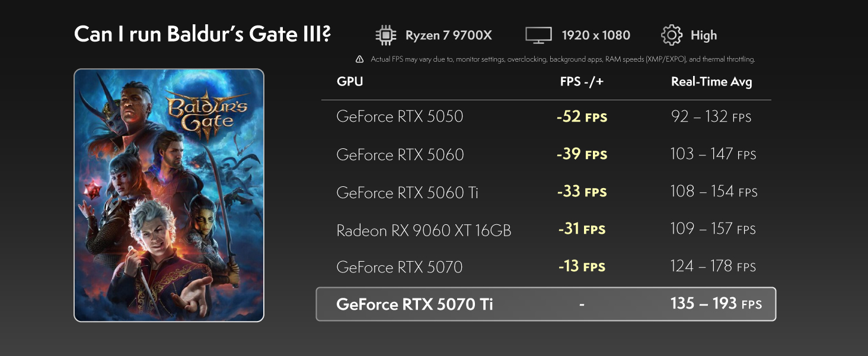This screenshot has width=868, height=356.
Task: Click the settings gear icon
Action: (672, 35)
